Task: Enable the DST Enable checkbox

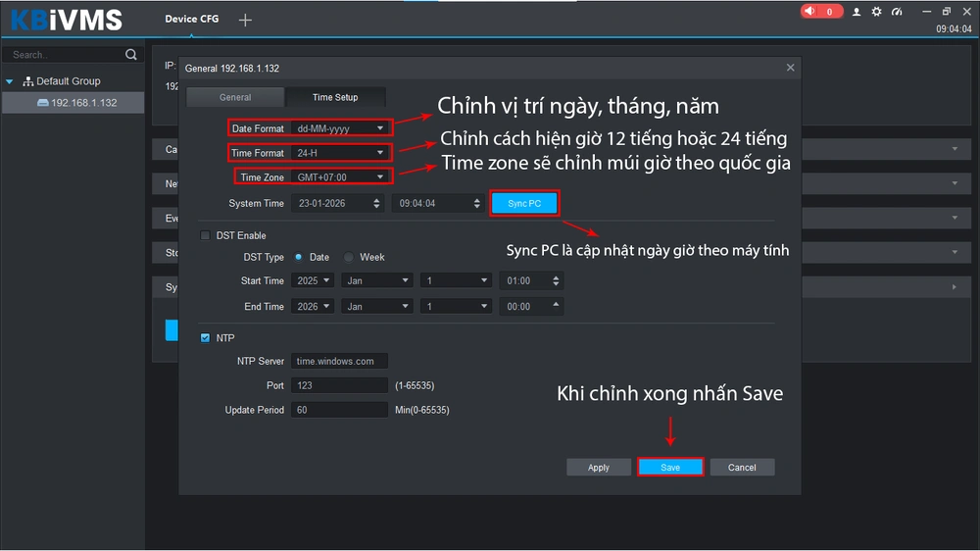Action: [x=206, y=236]
